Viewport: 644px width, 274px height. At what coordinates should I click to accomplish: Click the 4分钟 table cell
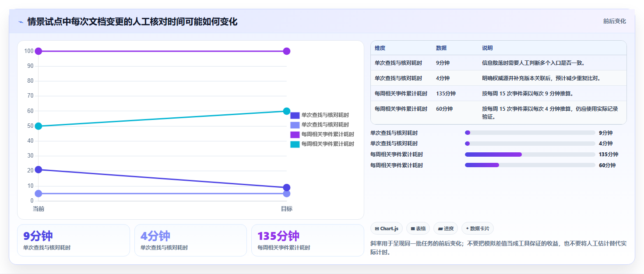pos(443,78)
